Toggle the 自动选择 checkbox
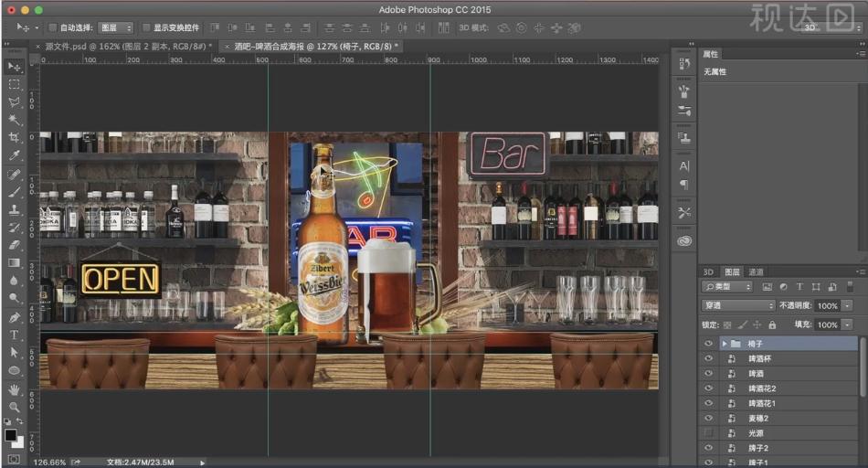The height and width of the screenshot is (468, 868). point(53,27)
